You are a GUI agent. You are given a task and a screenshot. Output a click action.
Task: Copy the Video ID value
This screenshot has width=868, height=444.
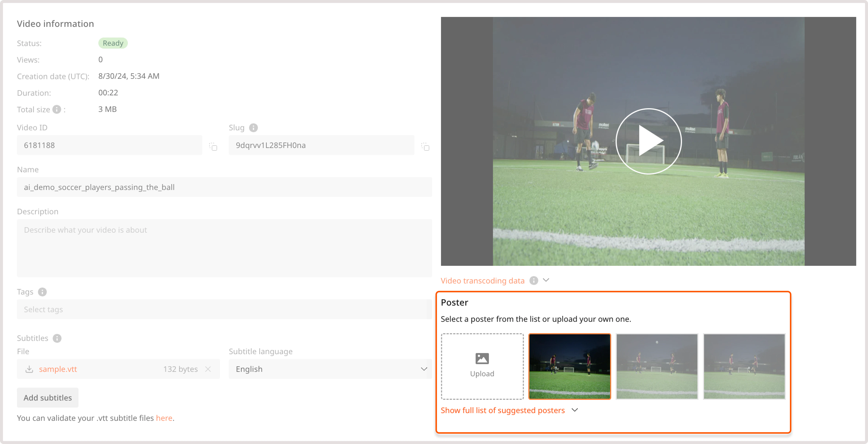[x=213, y=146]
